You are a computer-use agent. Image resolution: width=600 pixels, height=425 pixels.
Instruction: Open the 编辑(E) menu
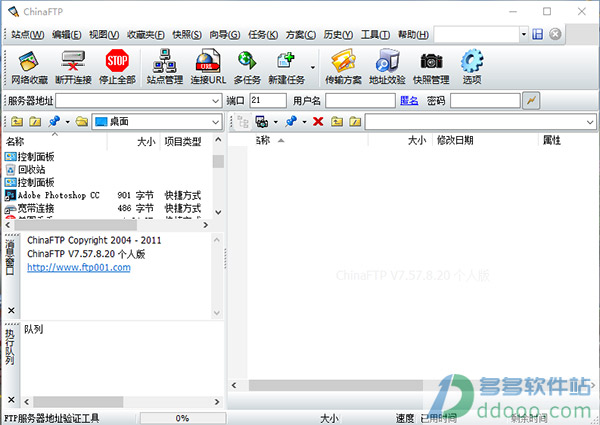pos(67,34)
